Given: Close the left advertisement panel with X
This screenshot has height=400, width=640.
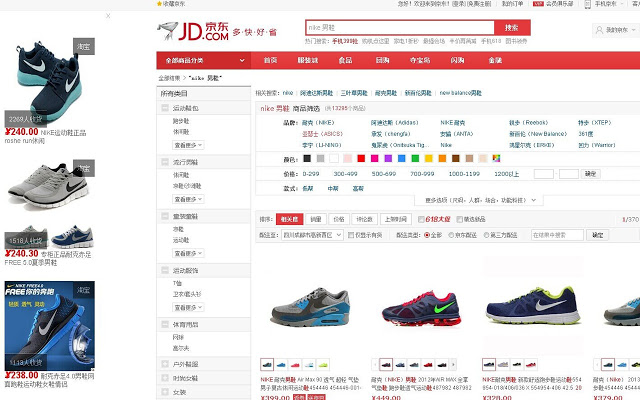Looking at the screenshot, I should click(x=108, y=16).
